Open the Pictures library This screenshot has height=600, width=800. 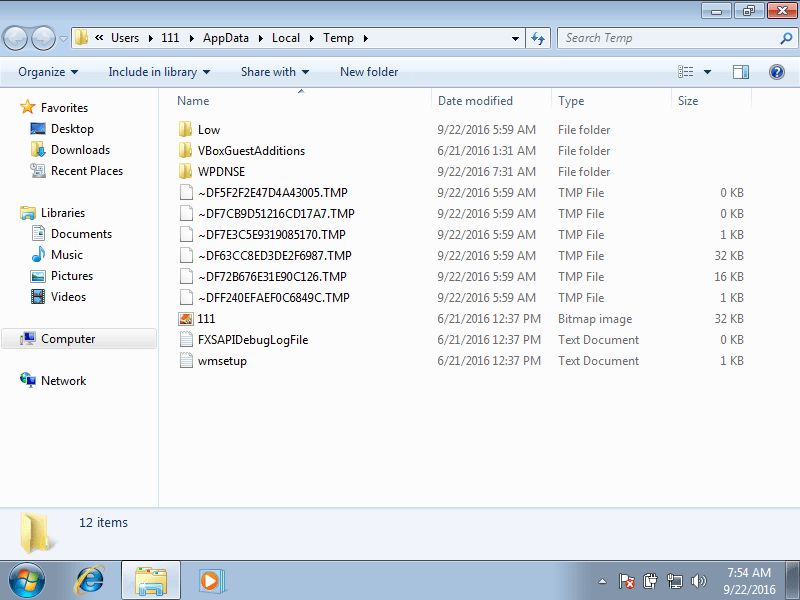[x=72, y=276]
